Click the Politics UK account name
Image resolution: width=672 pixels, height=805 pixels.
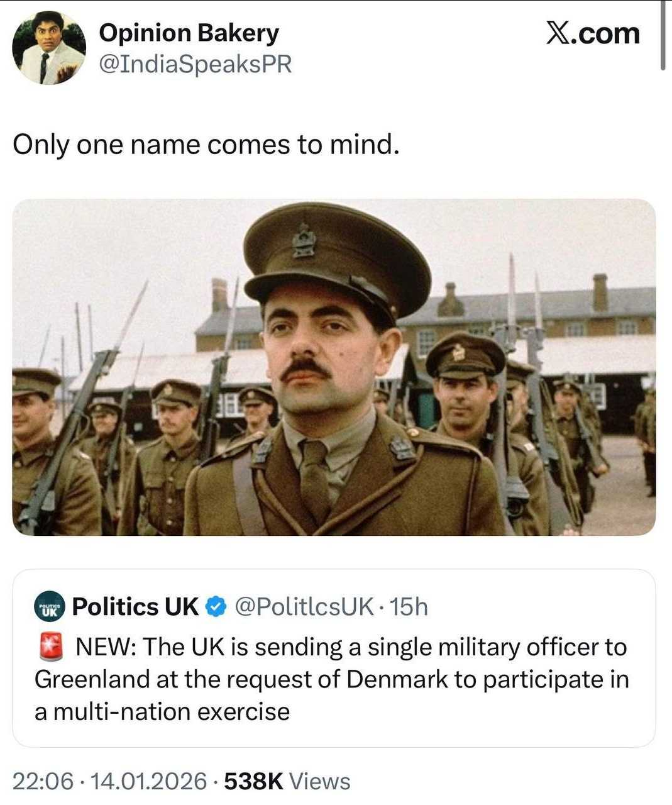[x=135, y=607]
